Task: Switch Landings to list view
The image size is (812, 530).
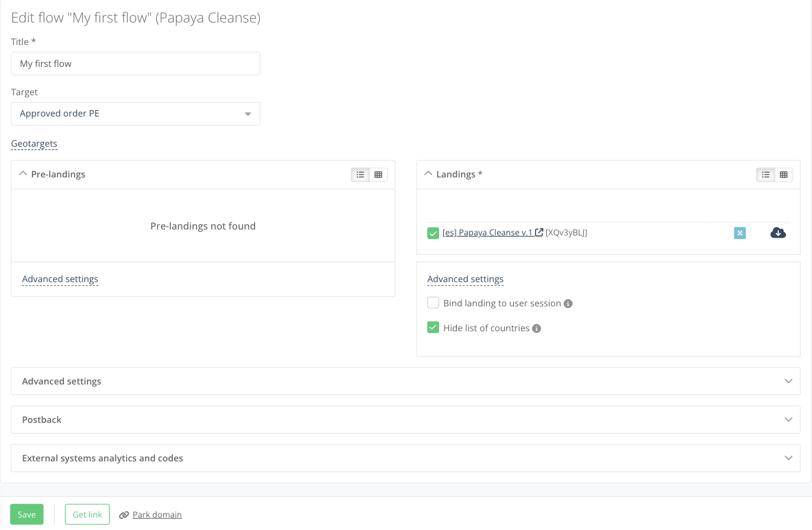Action: coord(766,174)
